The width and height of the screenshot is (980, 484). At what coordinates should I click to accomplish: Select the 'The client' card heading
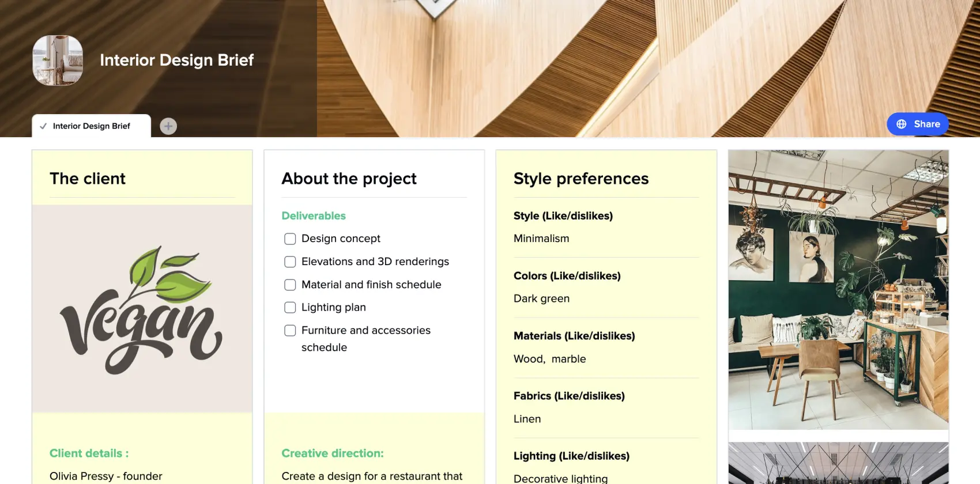pyautogui.click(x=87, y=179)
